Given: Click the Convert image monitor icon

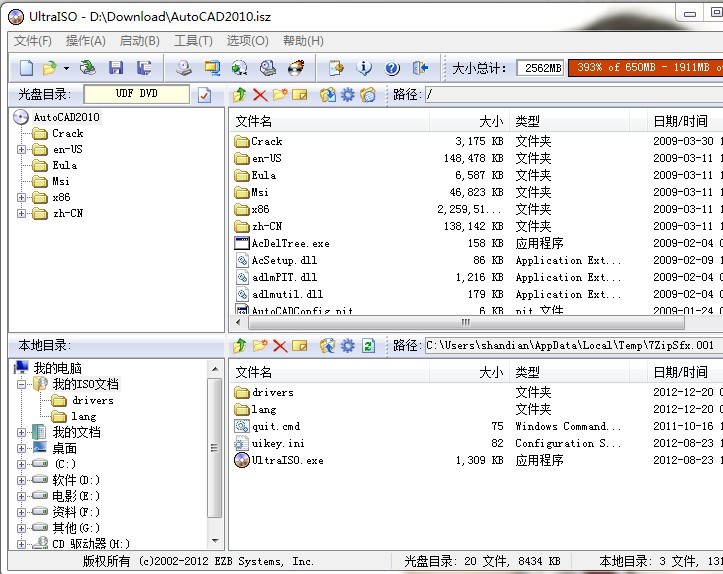Looking at the screenshot, I should point(212,68).
